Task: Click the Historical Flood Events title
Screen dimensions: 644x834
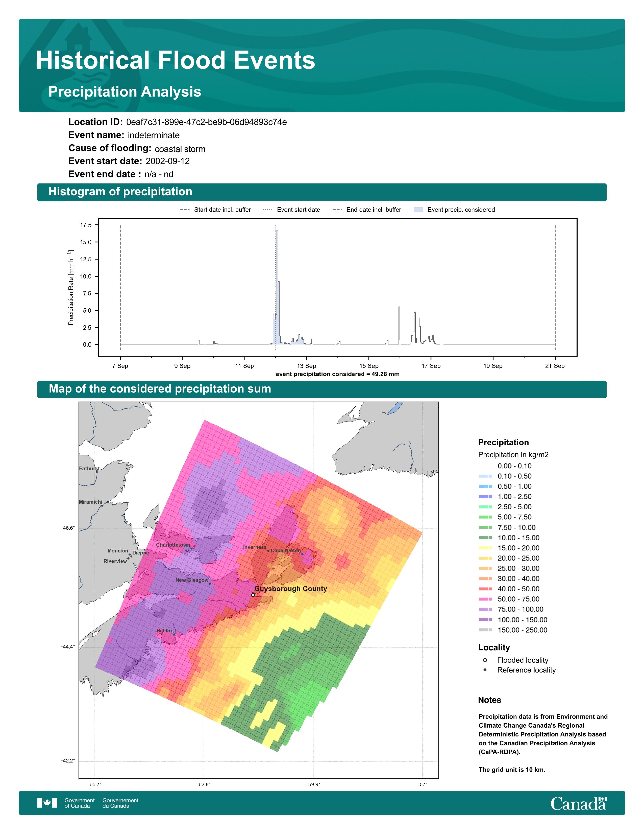Action: [176, 60]
